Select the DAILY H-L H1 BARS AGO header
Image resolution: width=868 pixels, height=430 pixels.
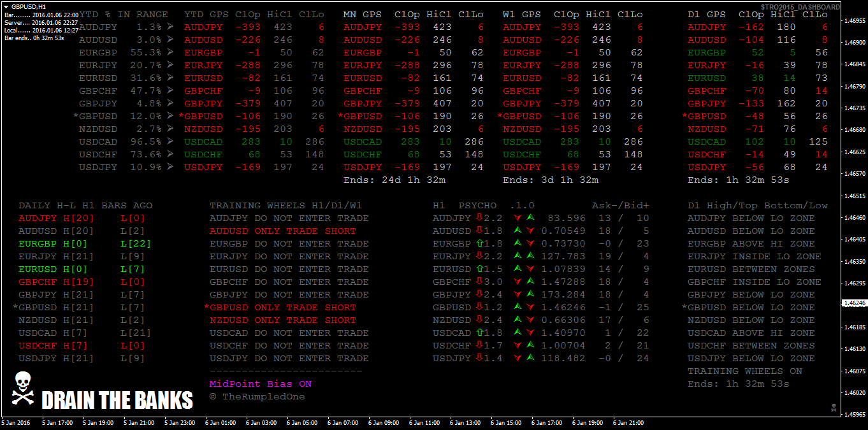85,206
